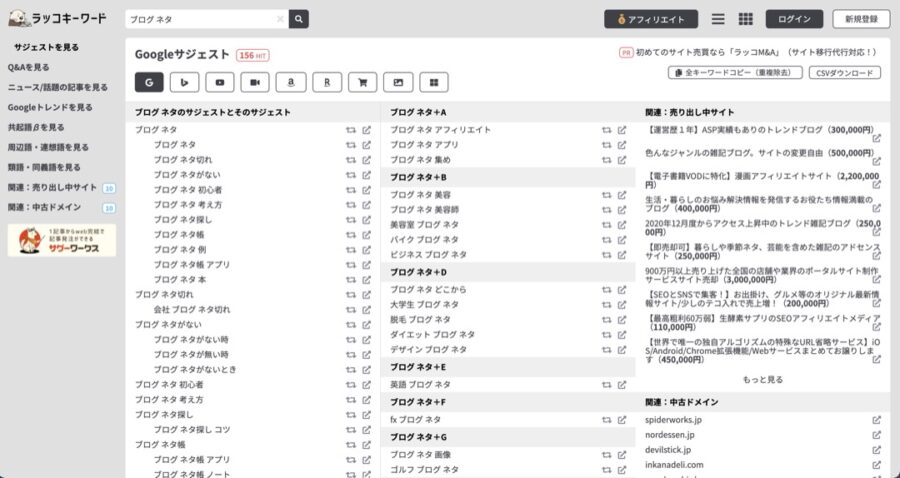Screen dimensions: 900x478
Task: Open 共起語βを見る in sidebar
Action: click(36, 127)
